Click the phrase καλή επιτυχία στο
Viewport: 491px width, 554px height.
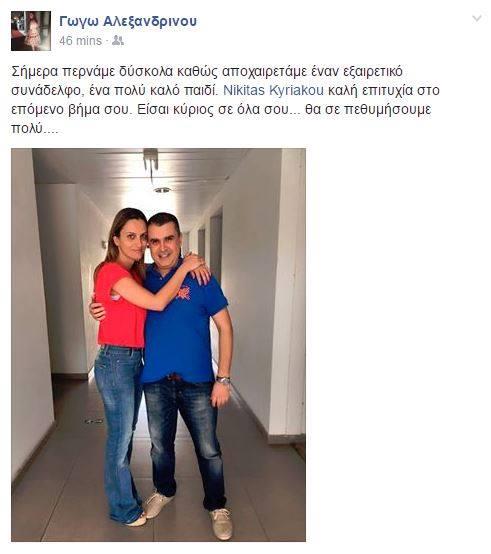pyautogui.click(x=384, y=90)
